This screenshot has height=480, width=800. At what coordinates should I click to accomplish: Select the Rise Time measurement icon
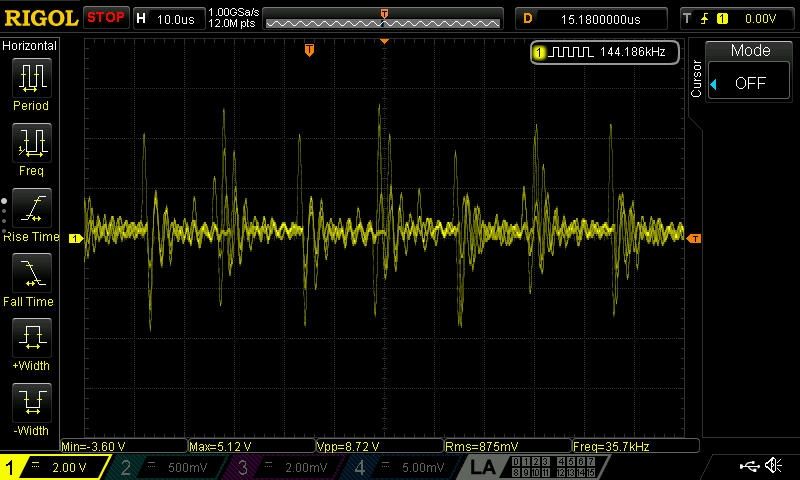point(32,208)
